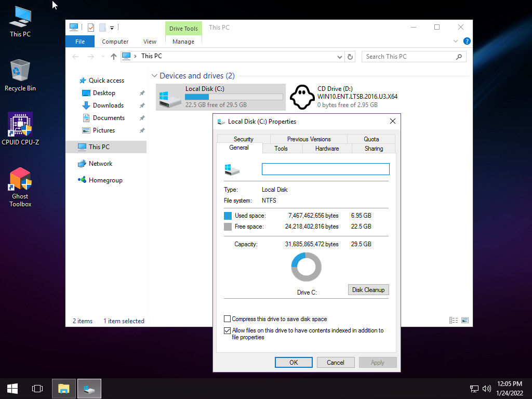Open Quota tab in Properties dialog
Screen dimensions: 532x399
[371, 139]
